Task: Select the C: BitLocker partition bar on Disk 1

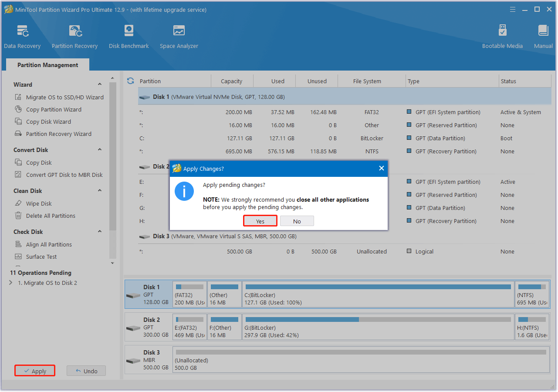Action: pos(378,294)
